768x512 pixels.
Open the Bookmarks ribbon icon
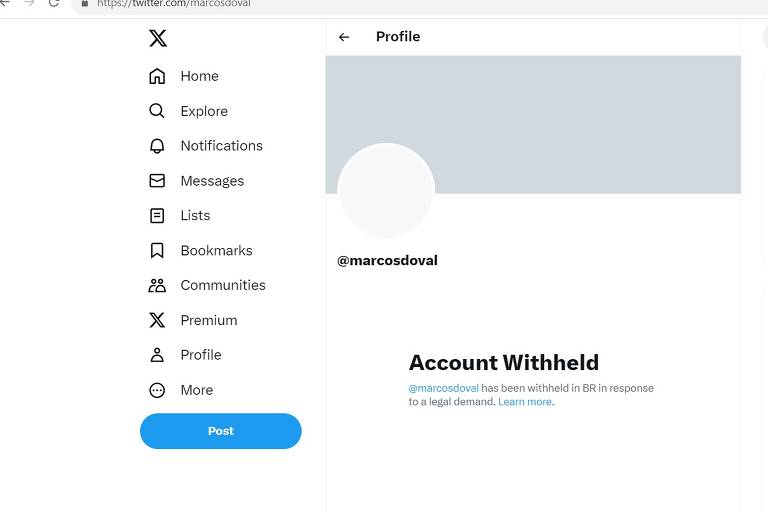157,250
